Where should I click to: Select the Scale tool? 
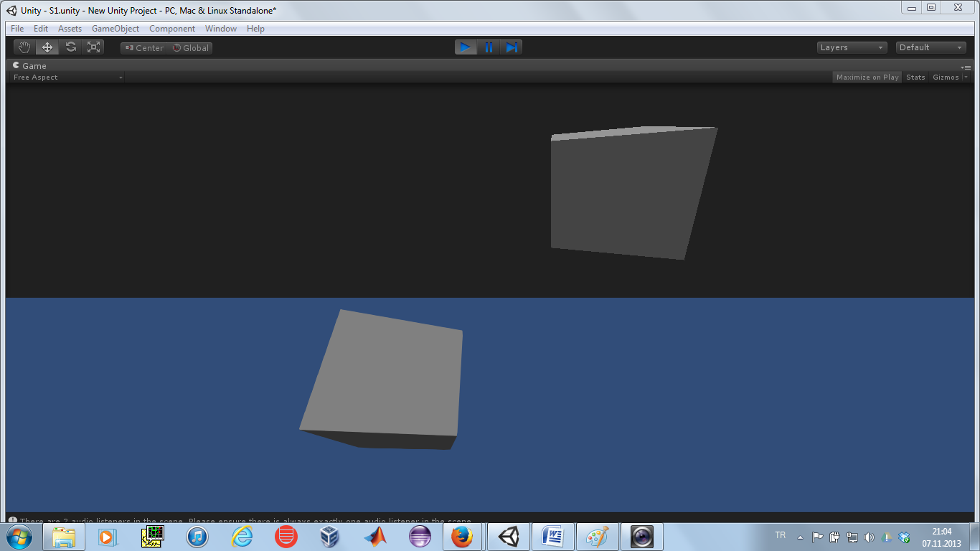click(93, 47)
